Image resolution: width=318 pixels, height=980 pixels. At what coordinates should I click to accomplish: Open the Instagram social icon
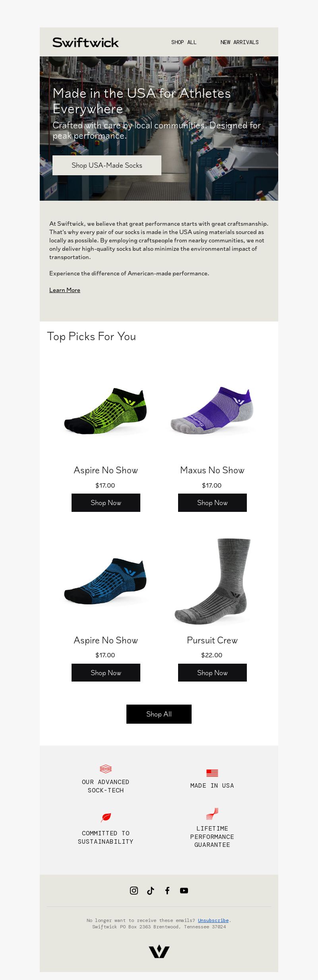tap(134, 891)
